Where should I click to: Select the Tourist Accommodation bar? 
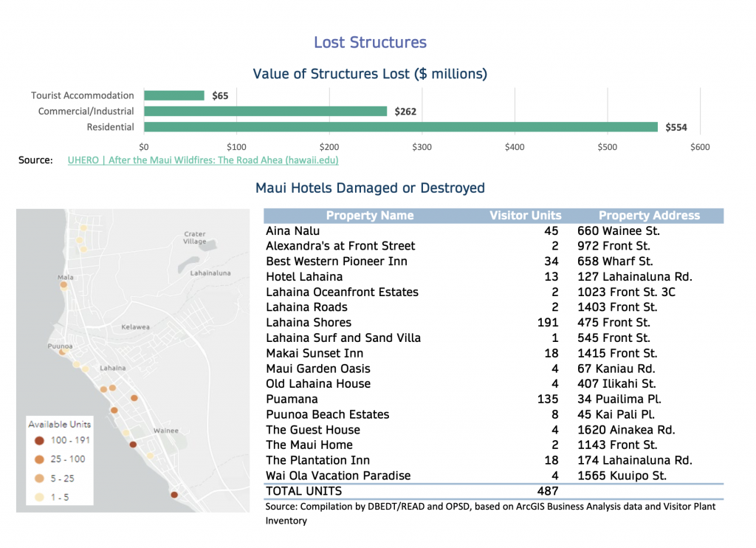(173, 95)
